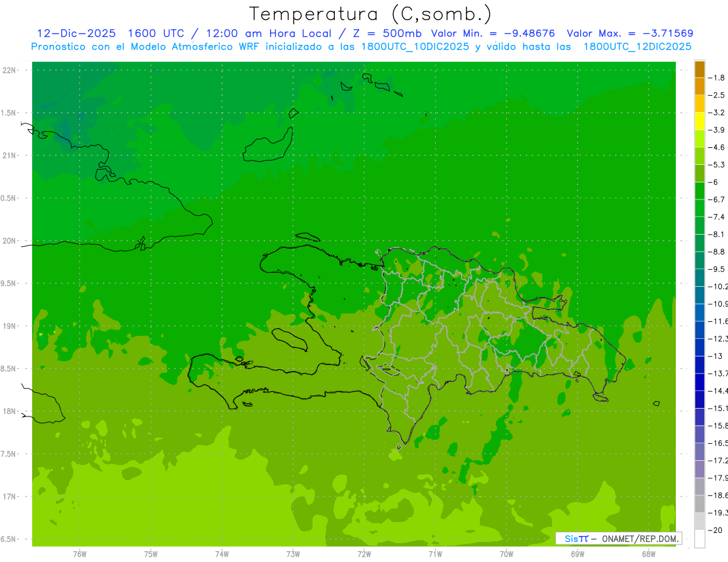Click the "-13" color scale label

tap(715, 356)
